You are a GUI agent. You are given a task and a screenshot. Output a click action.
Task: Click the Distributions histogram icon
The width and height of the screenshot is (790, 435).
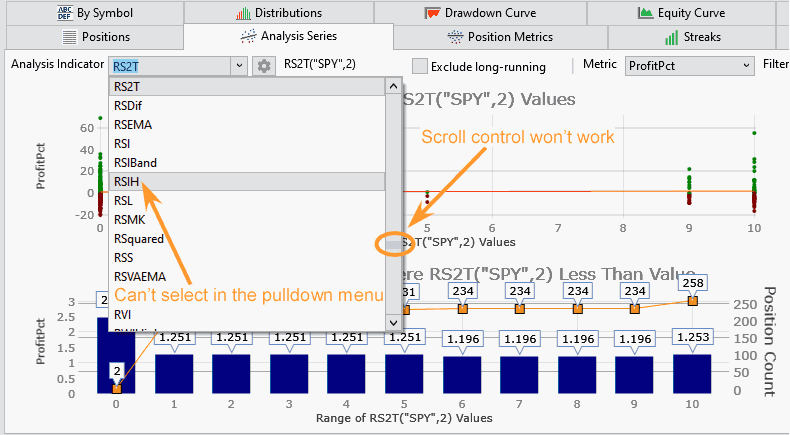click(x=243, y=13)
